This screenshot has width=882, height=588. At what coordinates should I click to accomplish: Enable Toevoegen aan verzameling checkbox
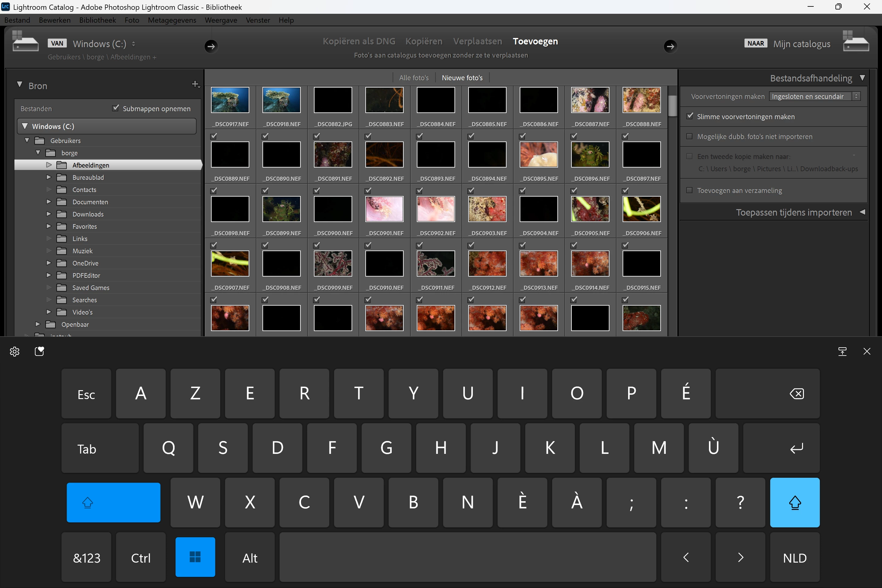[x=689, y=190]
